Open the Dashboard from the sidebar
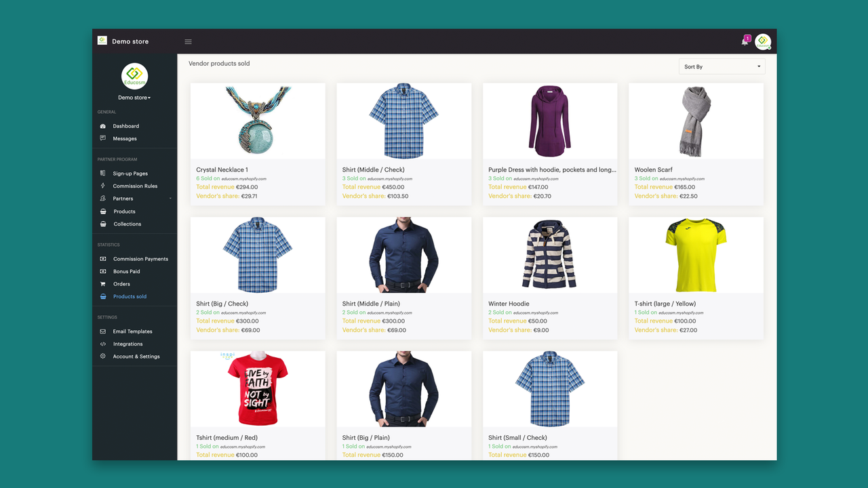This screenshot has width=868, height=488. 125,126
